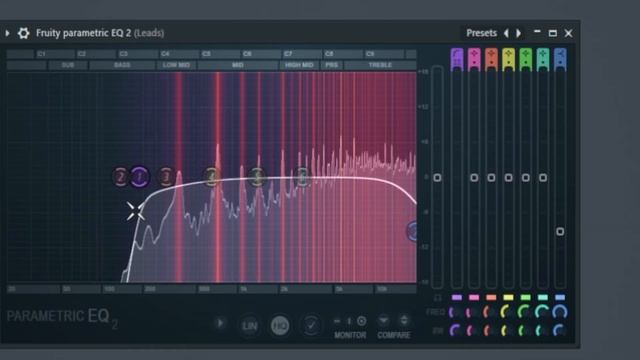Select the circle option above MONITOR

tap(362, 321)
